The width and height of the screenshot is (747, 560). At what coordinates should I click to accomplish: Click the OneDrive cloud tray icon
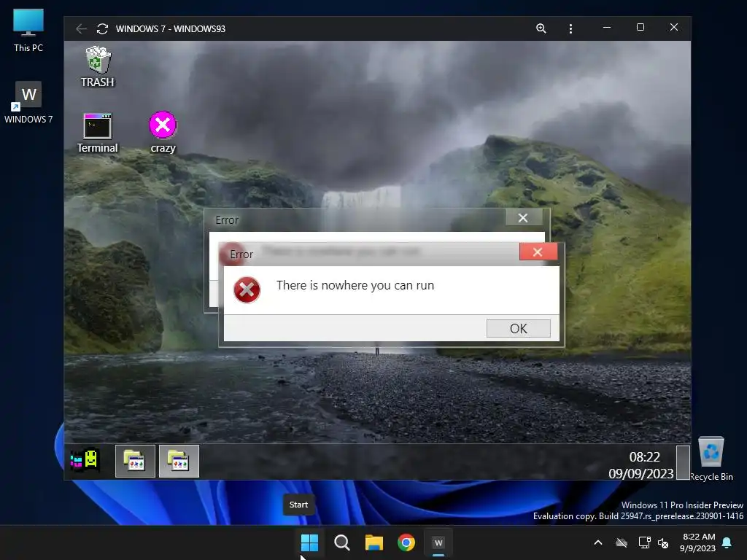pyautogui.click(x=622, y=542)
